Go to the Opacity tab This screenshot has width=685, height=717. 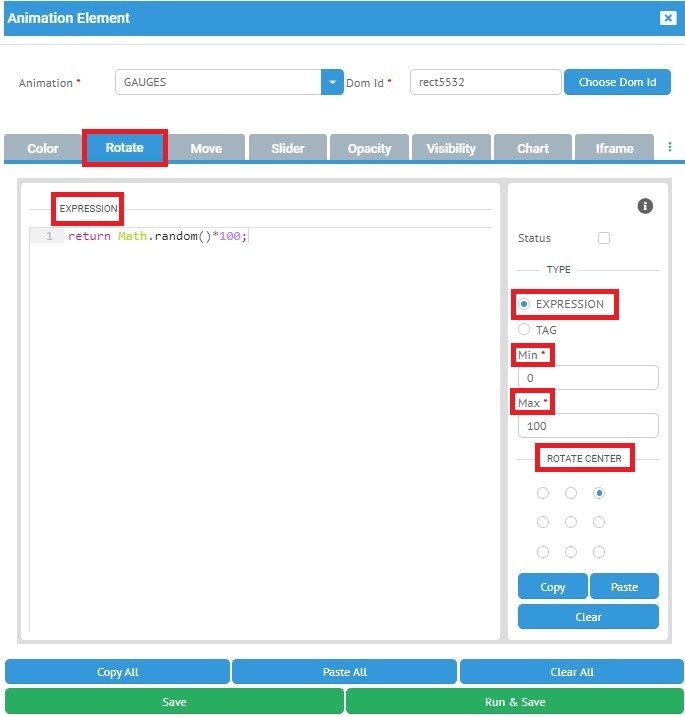click(x=369, y=148)
